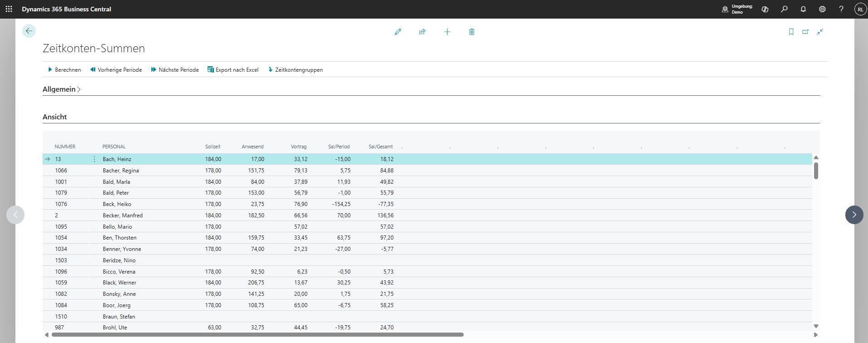Sort by PERSONAL column header
868x343 pixels.
114,147
